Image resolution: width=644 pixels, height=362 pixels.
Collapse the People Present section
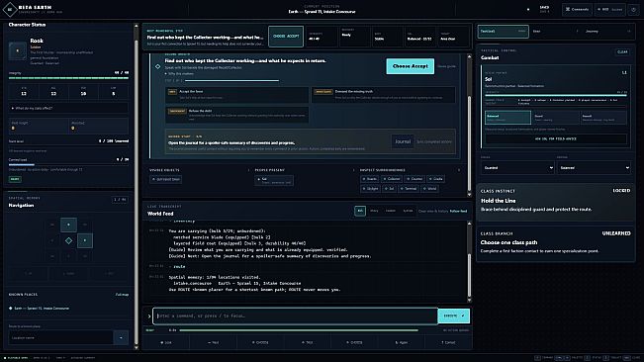click(353, 170)
